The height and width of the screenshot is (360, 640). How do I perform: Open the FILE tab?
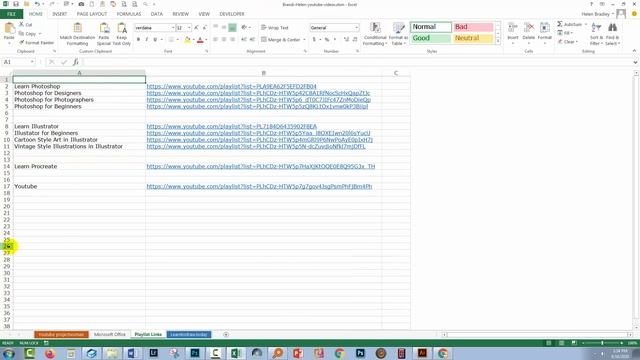click(11, 14)
